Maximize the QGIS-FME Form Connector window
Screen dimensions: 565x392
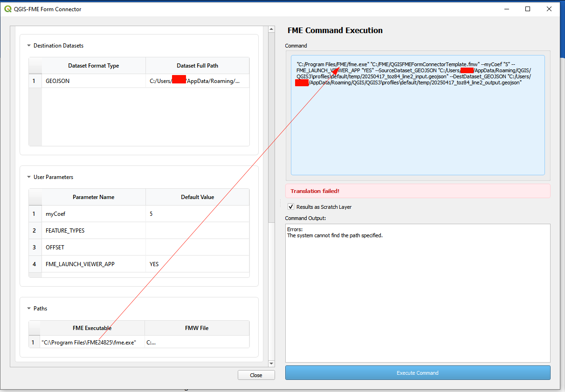coord(528,9)
